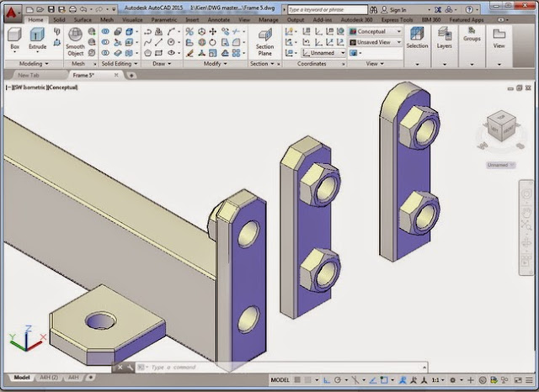Click the Plot printer icon
The height and width of the screenshot is (392, 539).
72,9
